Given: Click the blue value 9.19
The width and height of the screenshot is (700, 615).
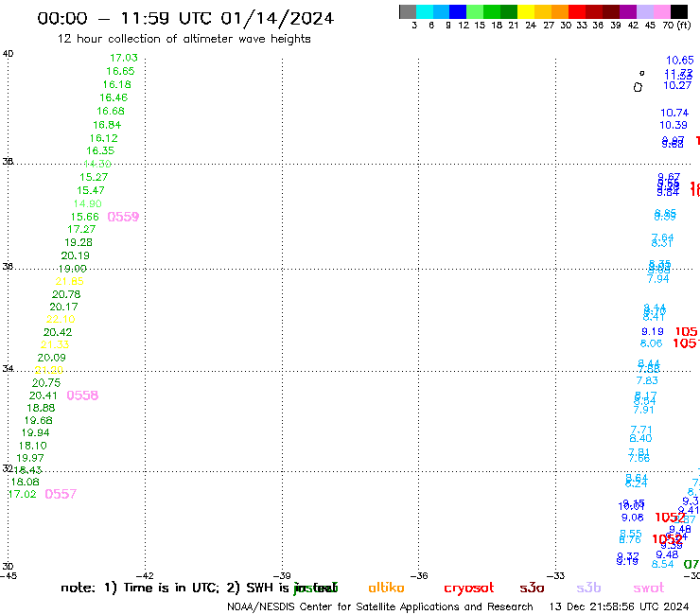Looking at the screenshot, I should (x=653, y=331).
